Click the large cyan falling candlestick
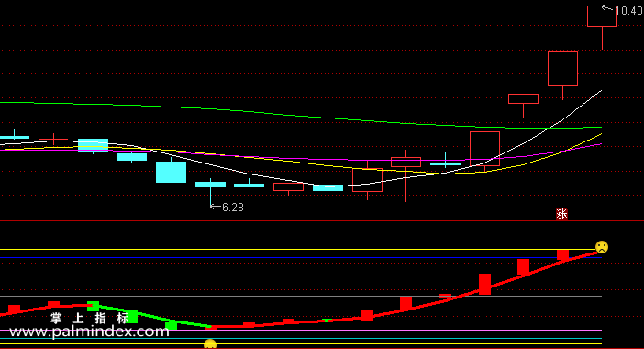The width and height of the screenshot is (644, 349). (171, 172)
